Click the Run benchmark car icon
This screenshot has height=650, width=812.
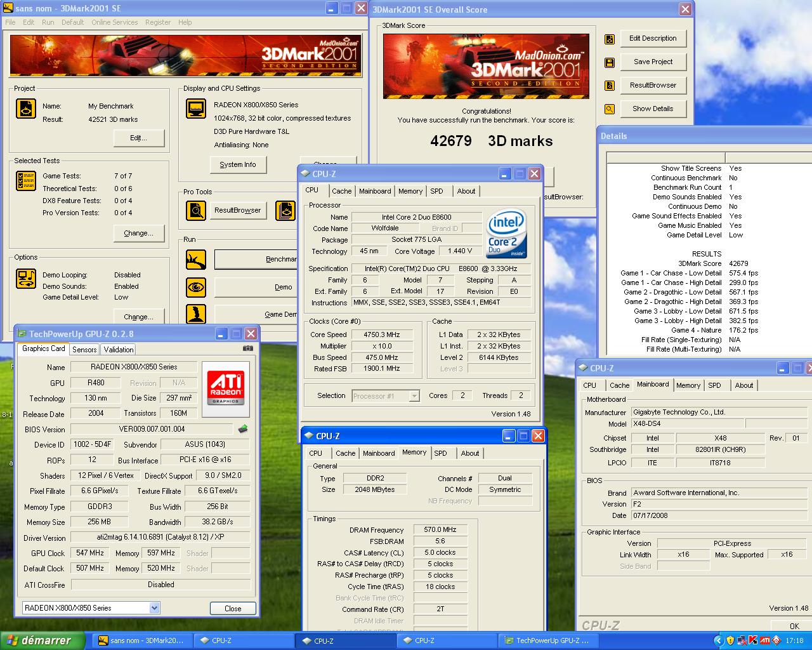(x=196, y=260)
